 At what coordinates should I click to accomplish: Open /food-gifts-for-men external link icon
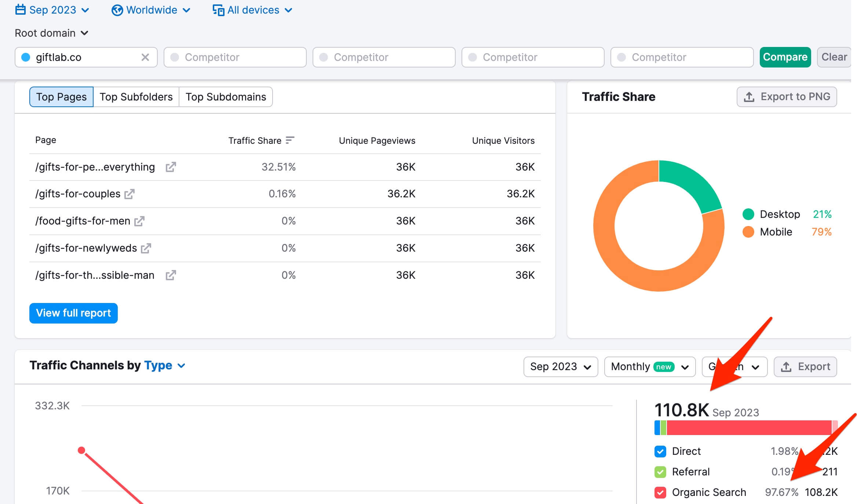pos(139,221)
